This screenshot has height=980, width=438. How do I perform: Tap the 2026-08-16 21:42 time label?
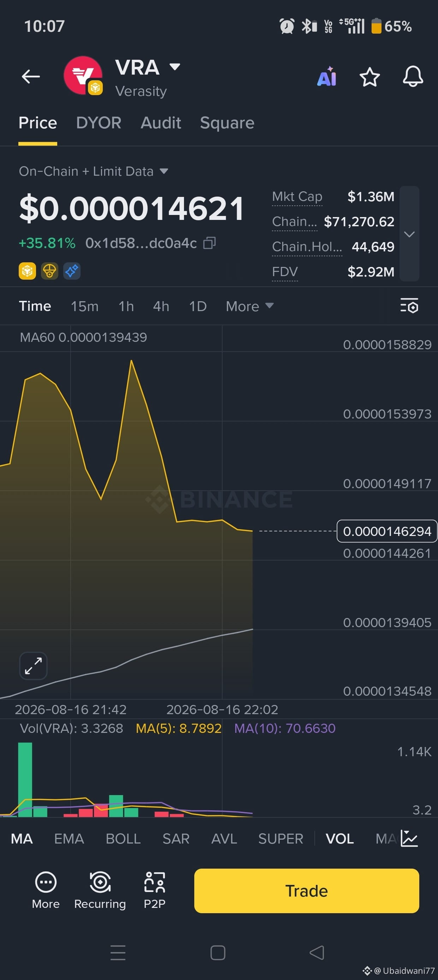coord(70,710)
